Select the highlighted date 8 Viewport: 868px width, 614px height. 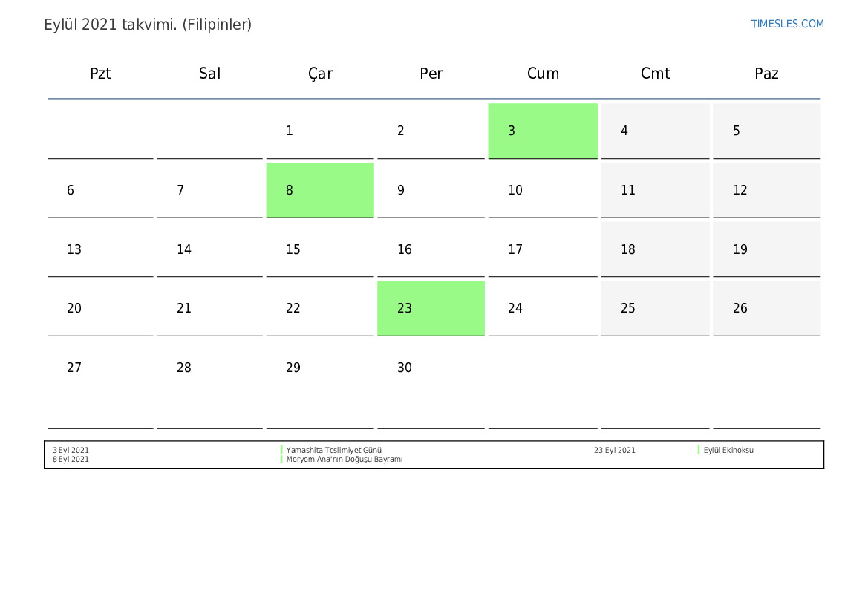click(x=320, y=190)
